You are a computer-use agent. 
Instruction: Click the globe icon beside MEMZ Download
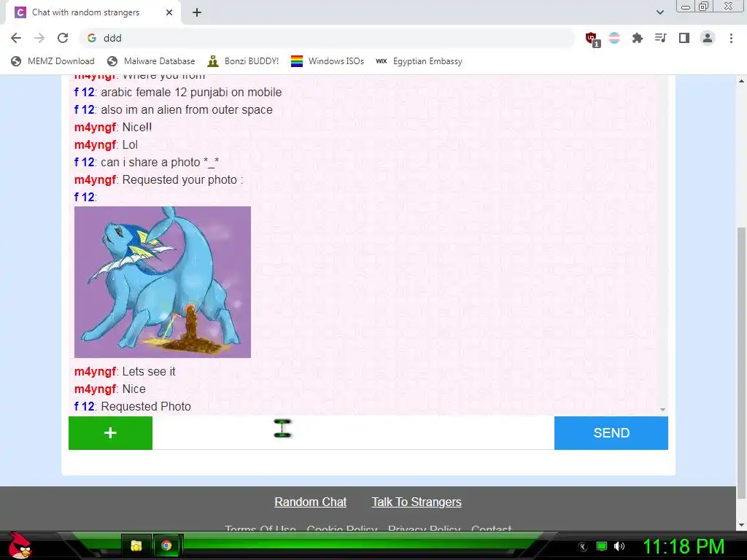click(x=16, y=61)
